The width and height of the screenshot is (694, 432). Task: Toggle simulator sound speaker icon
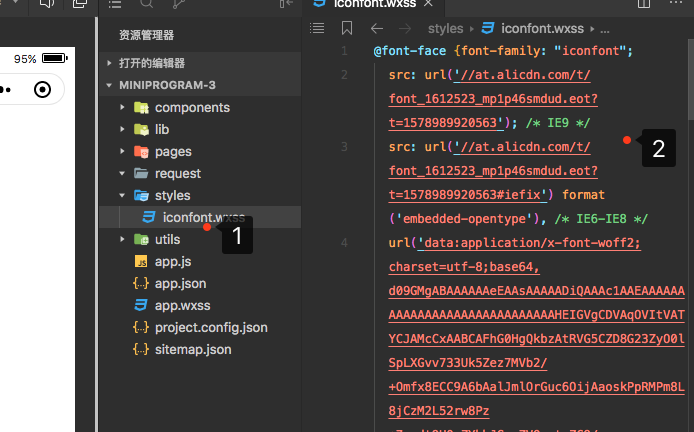pos(47,4)
